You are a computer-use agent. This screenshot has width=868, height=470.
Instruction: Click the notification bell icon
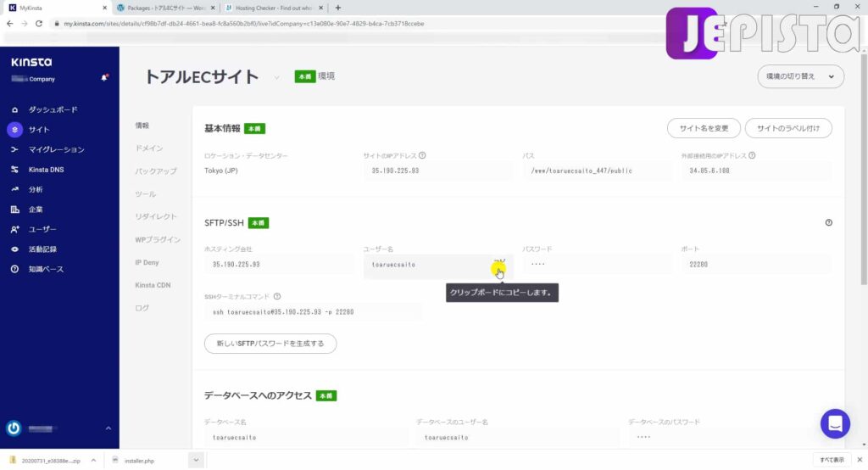[104, 78]
